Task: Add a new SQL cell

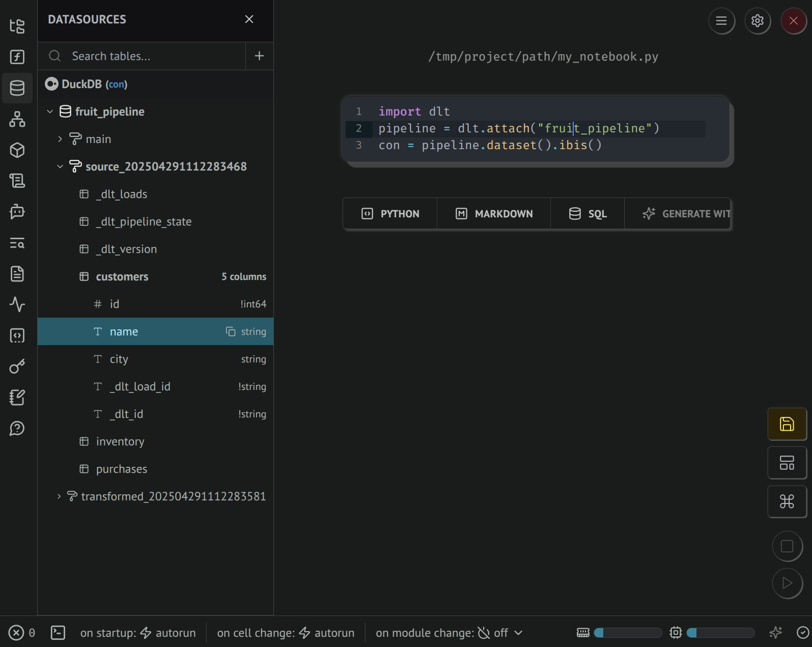Action: (587, 214)
